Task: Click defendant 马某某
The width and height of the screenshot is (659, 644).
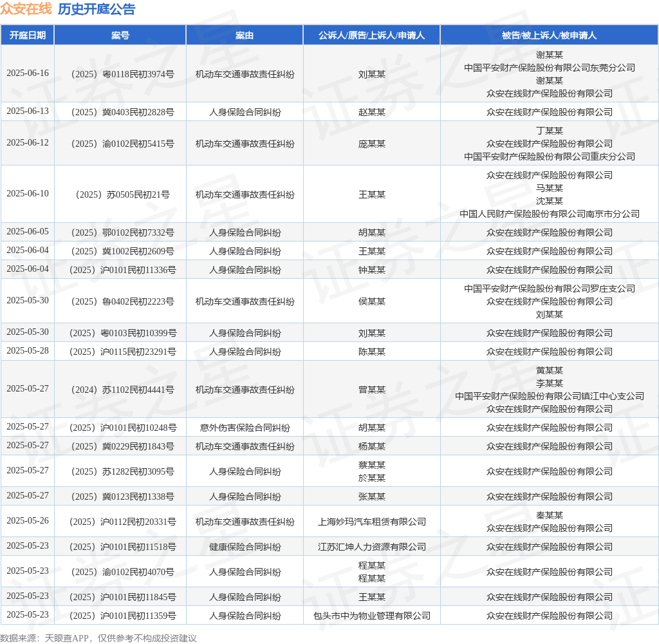Action: pos(550,187)
